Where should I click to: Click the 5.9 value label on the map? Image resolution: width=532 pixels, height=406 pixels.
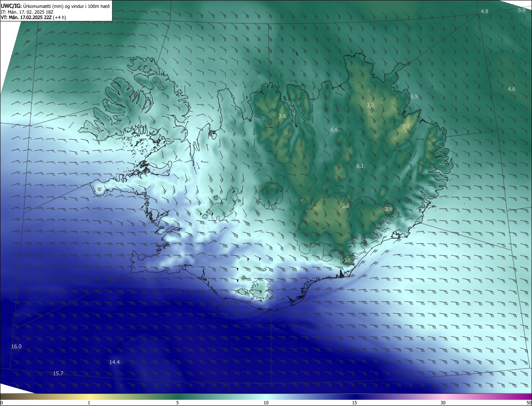tap(522, 10)
